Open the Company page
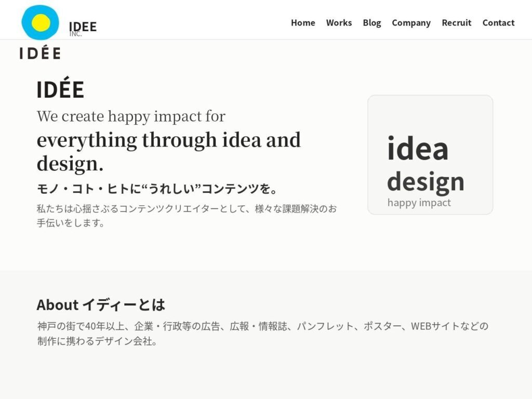This screenshot has width=532, height=399. click(x=411, y=23)
